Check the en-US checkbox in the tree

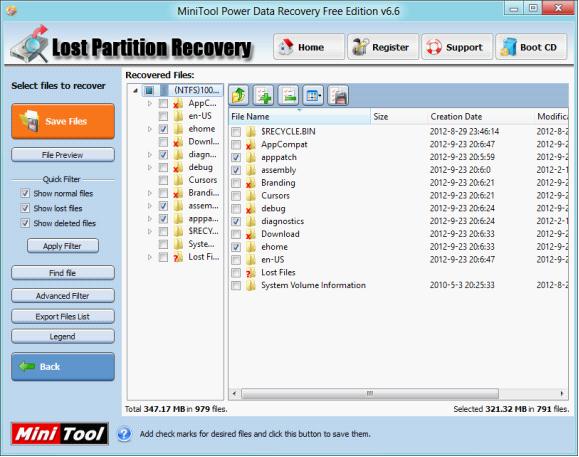163,116
